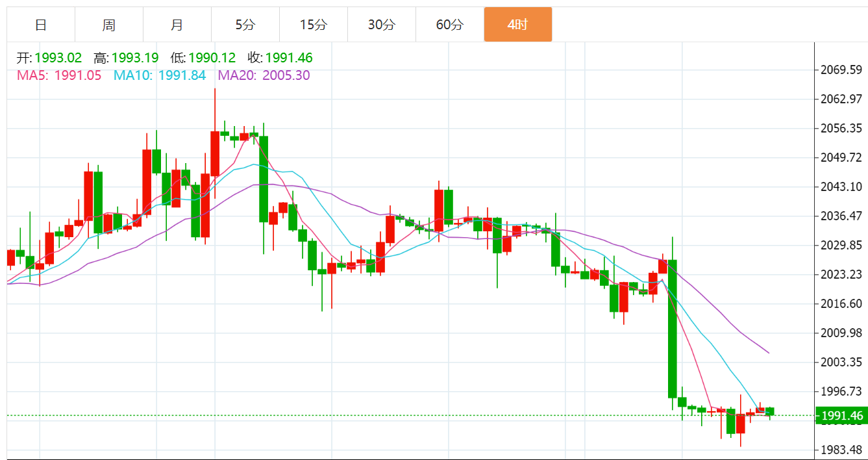The height and width of the screenshot is (460, 868).
Task: Click the 1996.73 price axis label
Action: tap(842, 392)
